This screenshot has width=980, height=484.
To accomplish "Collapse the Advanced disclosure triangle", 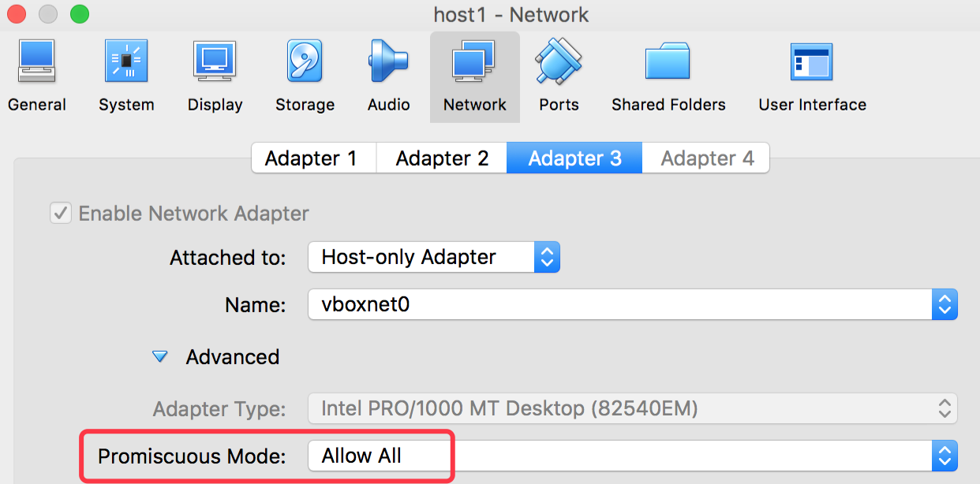I will [x=160, y=357].
